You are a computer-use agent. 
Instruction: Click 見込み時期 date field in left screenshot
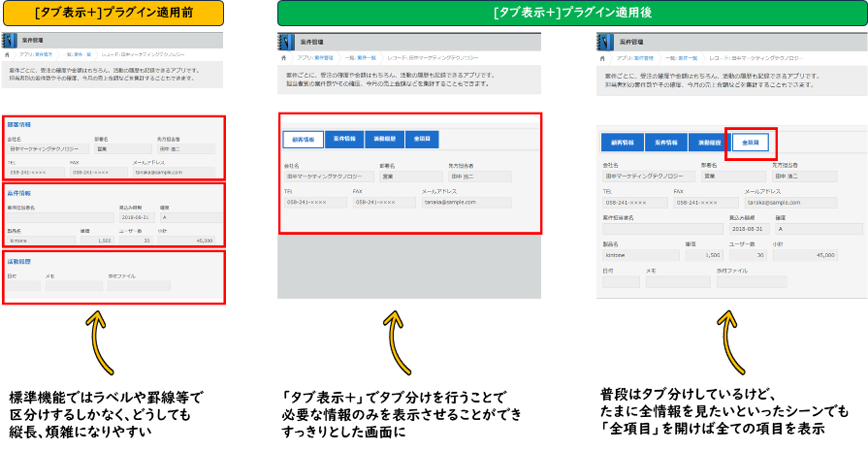(x=136, y=217)
